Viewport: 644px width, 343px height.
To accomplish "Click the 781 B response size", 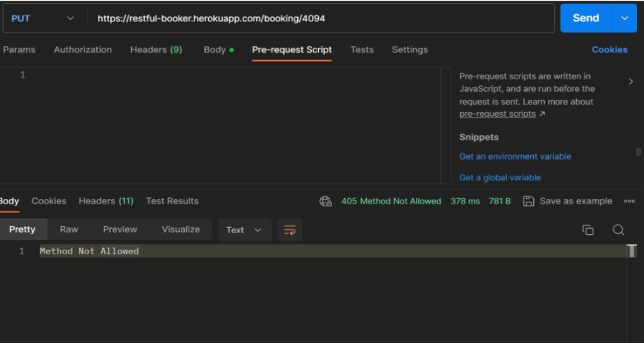I will 500,201.
